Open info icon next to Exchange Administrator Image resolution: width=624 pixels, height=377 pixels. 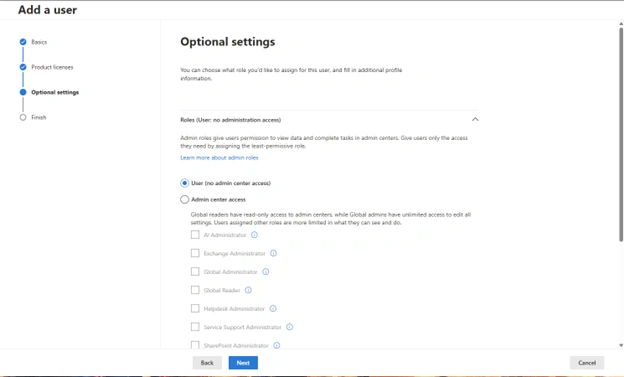[273, 253]
